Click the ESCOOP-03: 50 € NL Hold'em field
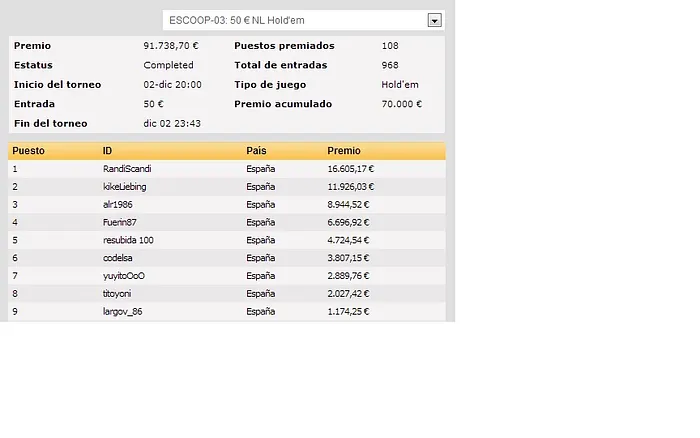Screen dimensions: 700x438 click(304, 20)
